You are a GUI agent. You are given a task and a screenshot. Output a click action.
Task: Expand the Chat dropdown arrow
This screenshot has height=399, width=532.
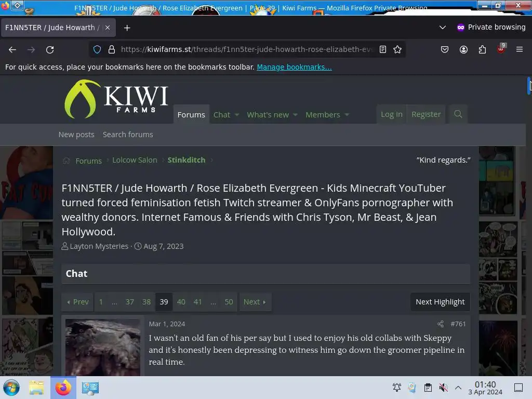click(x=237, y=115)
